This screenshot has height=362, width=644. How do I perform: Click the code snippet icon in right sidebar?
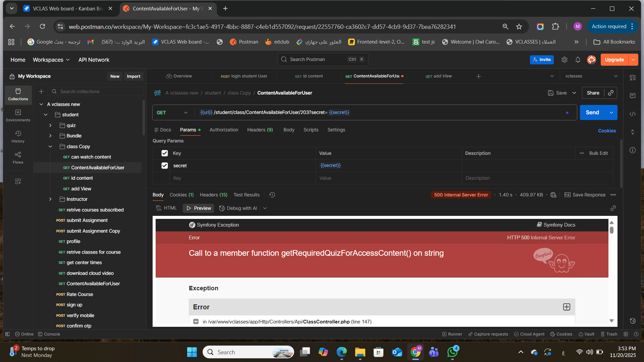click(x=633, y=114)
